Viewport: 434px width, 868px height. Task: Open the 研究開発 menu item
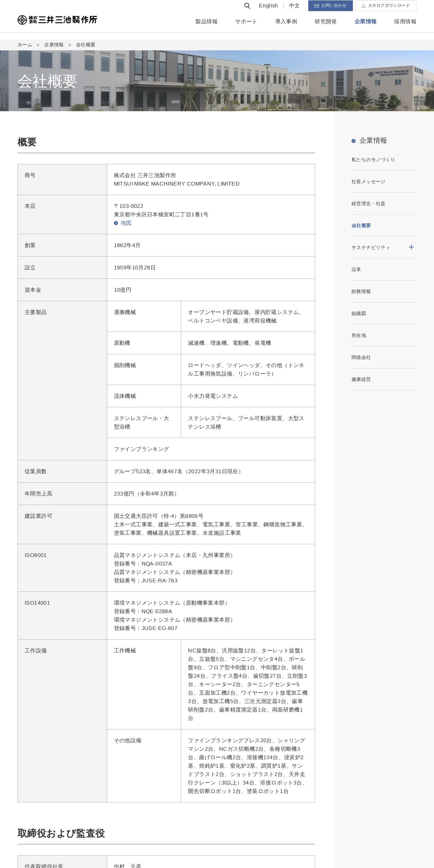[x=325, y=22]
